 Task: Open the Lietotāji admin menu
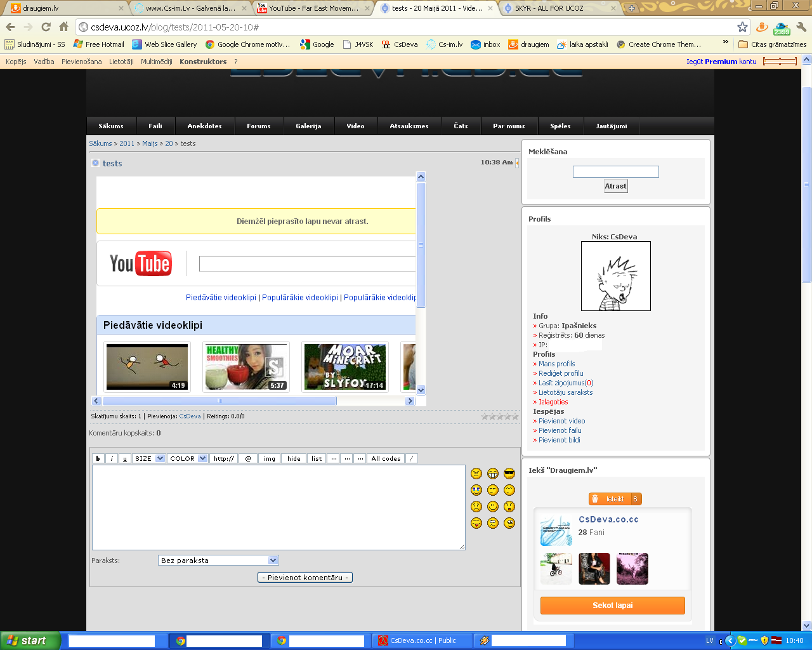(x=121, y=62)
